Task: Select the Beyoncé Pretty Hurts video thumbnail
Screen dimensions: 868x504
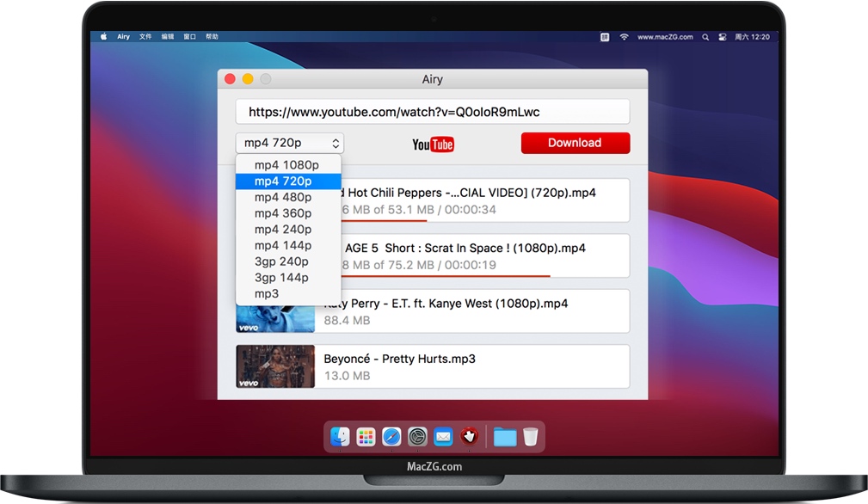Action: (275, 366)
